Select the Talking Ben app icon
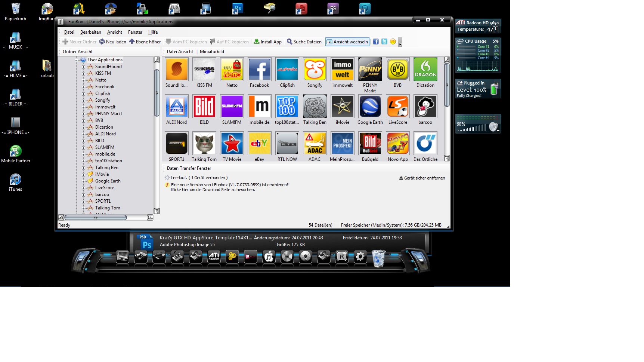 pos(315,106)
